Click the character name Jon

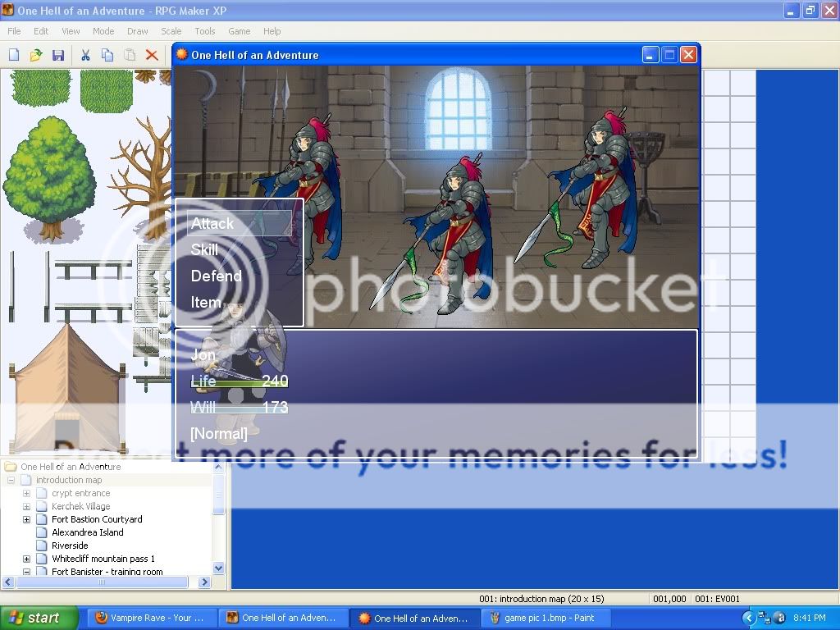click(x=203, y=354)
